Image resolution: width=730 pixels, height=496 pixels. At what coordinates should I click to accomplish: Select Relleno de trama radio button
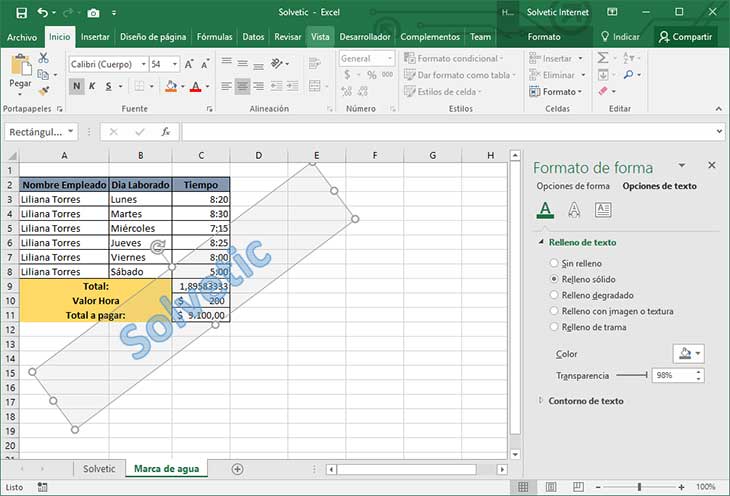click(x=554, y=327)
